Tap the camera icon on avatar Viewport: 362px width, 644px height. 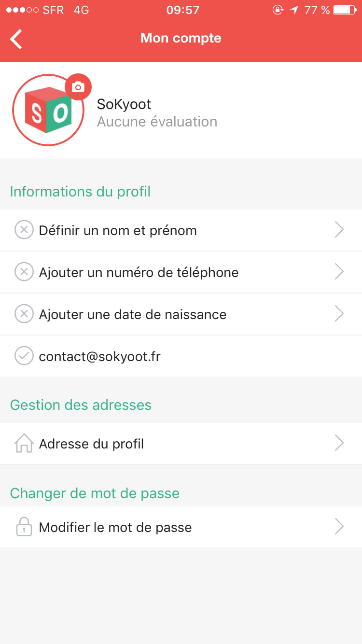pyautogui.click(x=78, y=87)
